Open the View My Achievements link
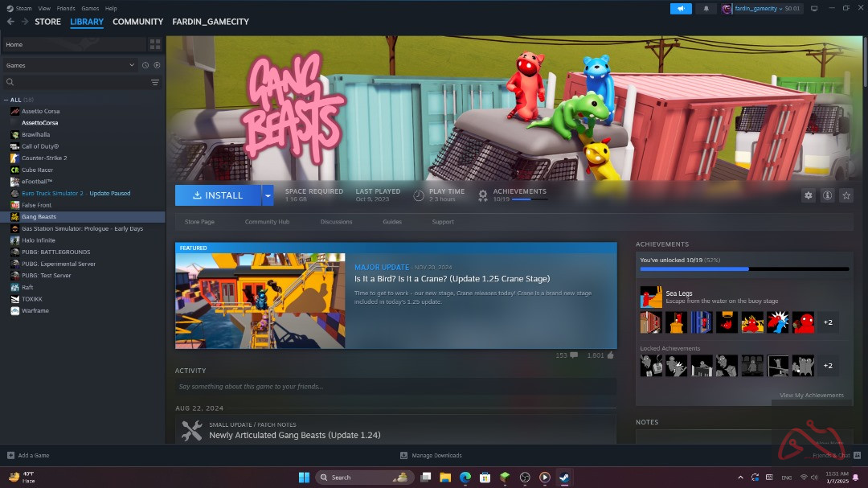This screenshot has height=488, width=868. point(812,396)
